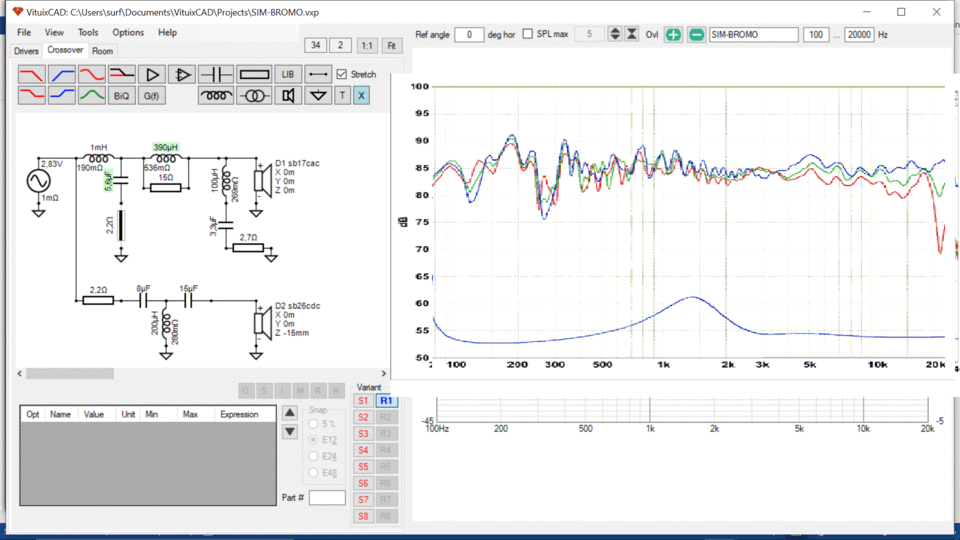Viewport: 960px width, 540px height.
Task: Select variant R1
Action: pos(386,400)
